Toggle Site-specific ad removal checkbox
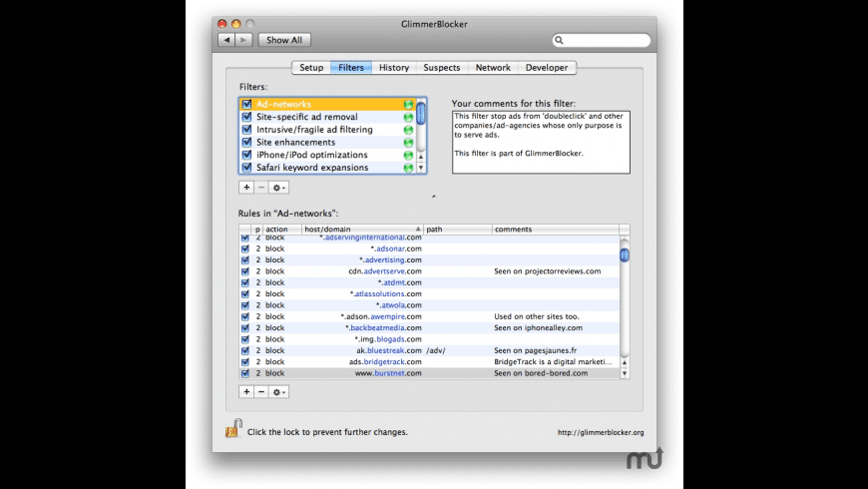 click(246, 117)
